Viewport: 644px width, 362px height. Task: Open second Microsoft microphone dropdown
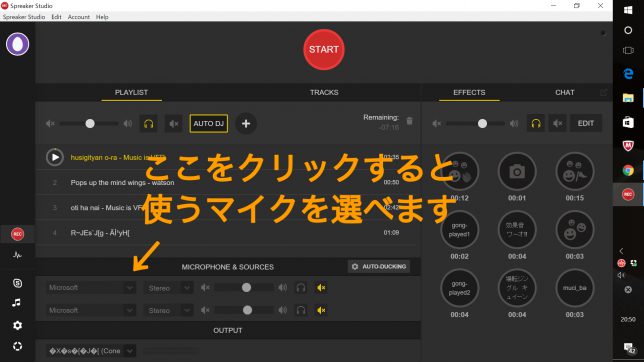90,310
